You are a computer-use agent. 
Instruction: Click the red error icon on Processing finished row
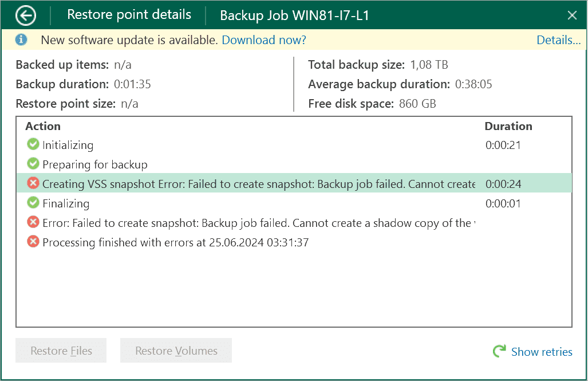(33, 242)
